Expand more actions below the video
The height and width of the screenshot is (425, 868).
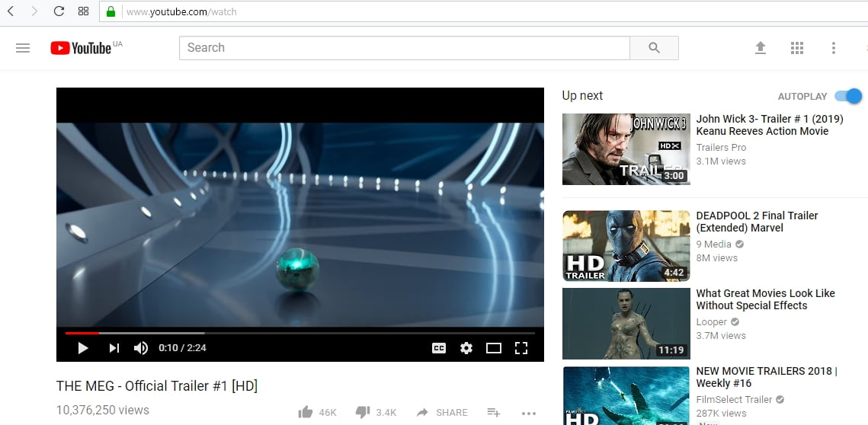529,413
